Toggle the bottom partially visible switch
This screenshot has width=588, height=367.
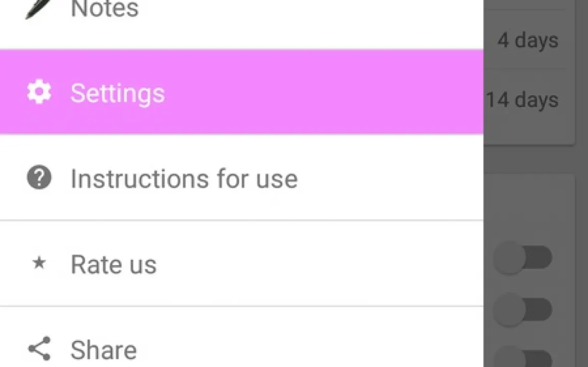523,357
